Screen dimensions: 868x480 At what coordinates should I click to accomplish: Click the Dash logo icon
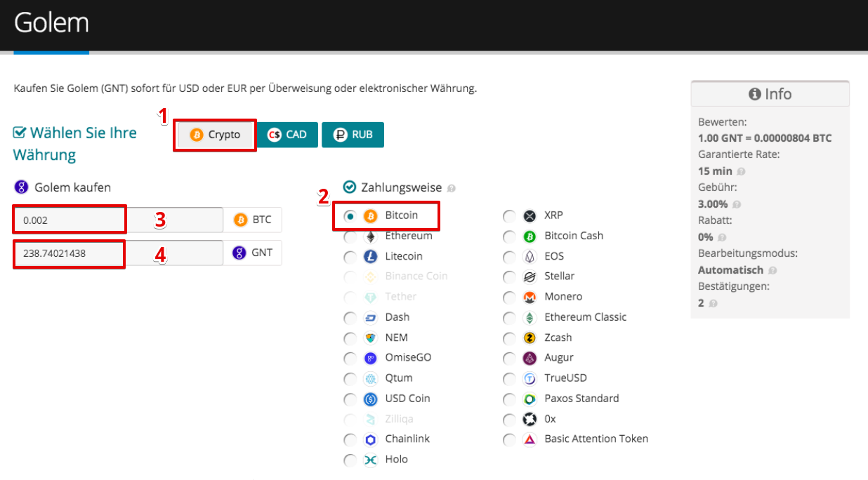pos(371,318)
